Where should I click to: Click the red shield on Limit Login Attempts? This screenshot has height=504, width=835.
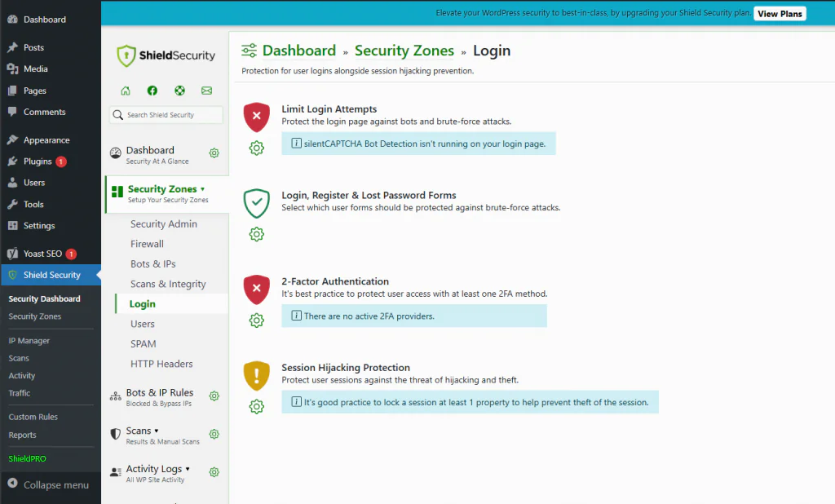(x=257, y=117)
